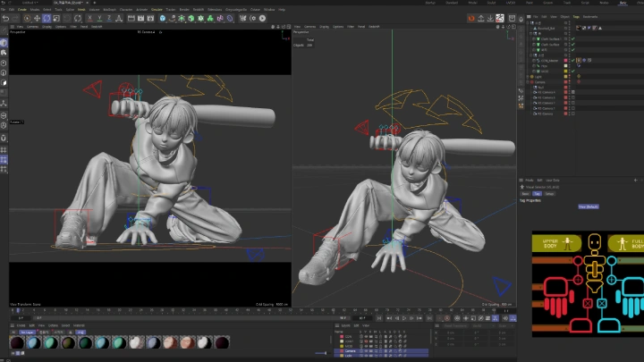
Task: Open the Simulate menu in menu bar
Action: click(157, 10)
